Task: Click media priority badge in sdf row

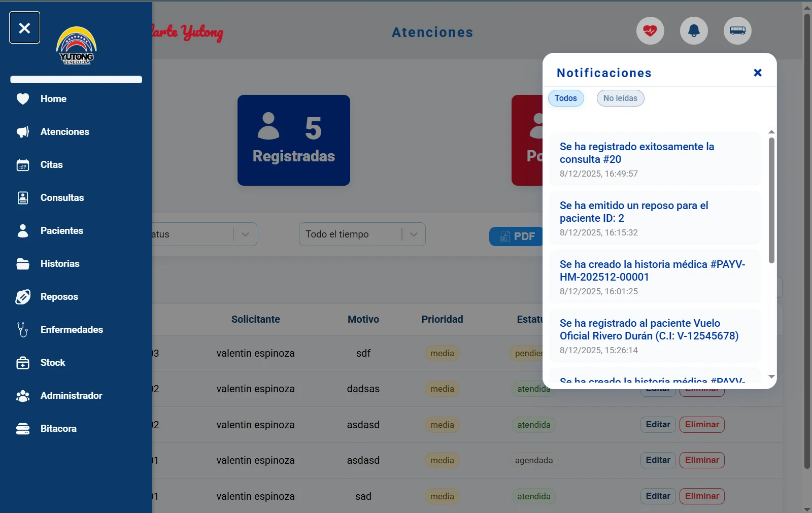Action: point(442,353)
